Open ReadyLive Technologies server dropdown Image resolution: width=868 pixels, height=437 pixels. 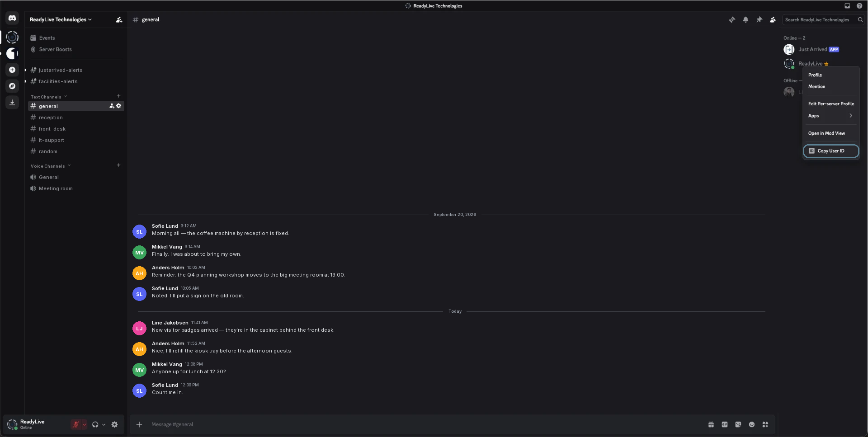[61, 19]
